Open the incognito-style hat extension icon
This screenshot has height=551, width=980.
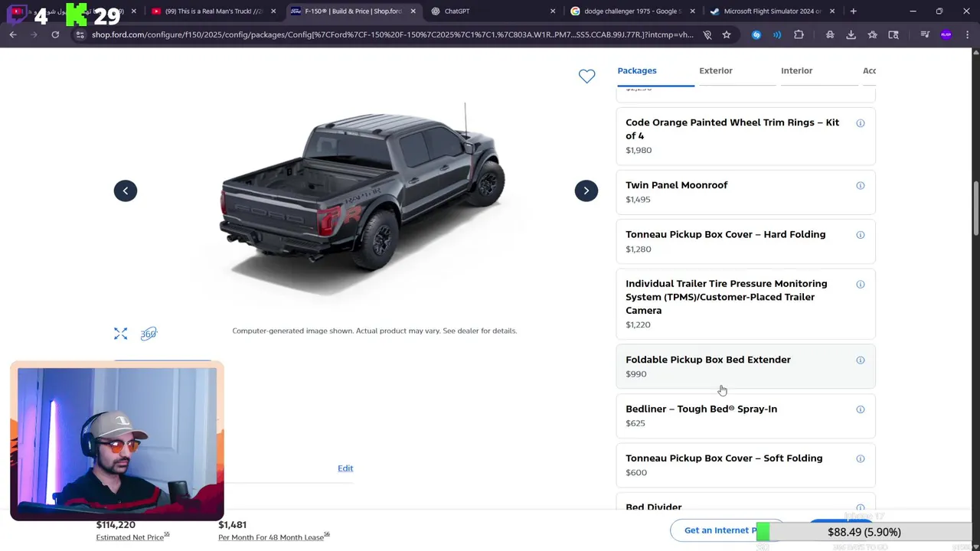[x=830, y=34]
